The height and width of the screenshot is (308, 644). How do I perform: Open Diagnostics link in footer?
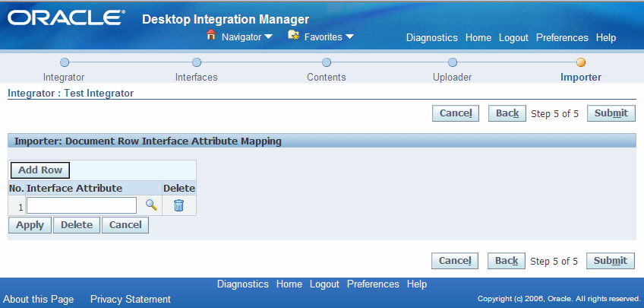[x=243, y=284]
